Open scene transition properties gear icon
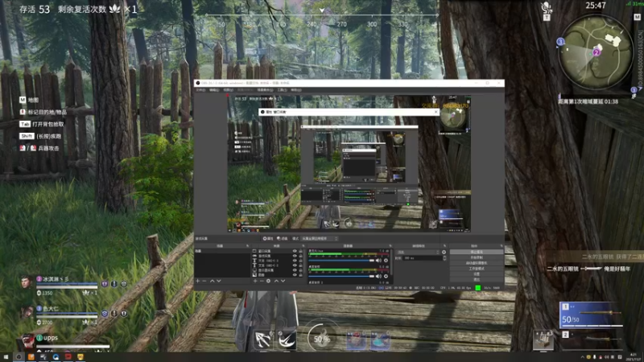This screenshot has height=362, width=644. coord(444,252)
